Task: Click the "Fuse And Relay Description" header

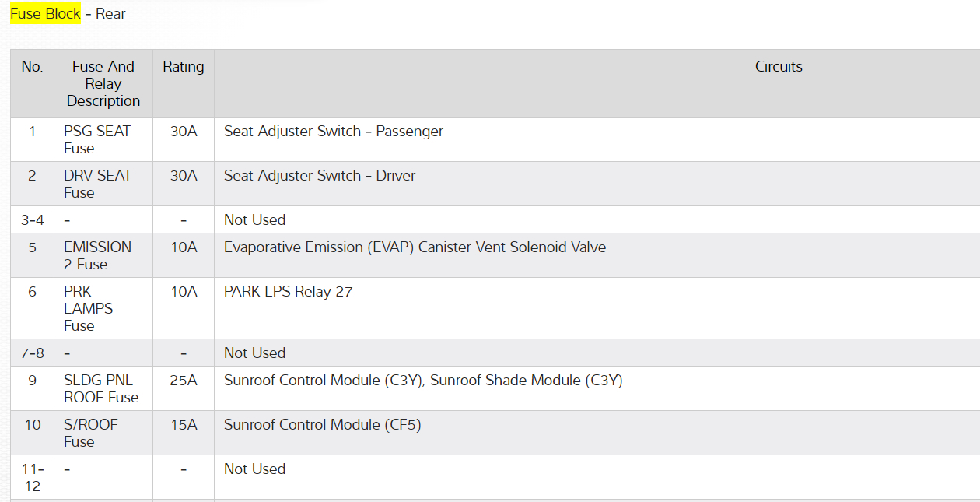Action: [x=103, y=83]
